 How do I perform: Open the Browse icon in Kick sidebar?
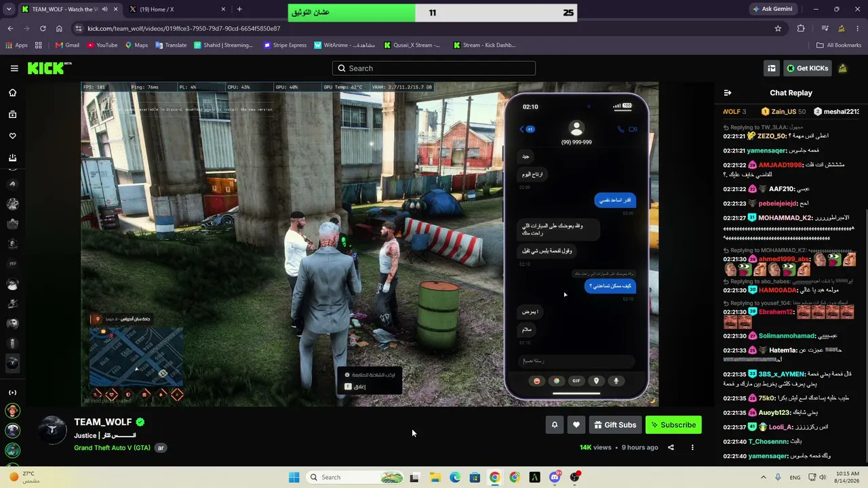tap(12, 115)
